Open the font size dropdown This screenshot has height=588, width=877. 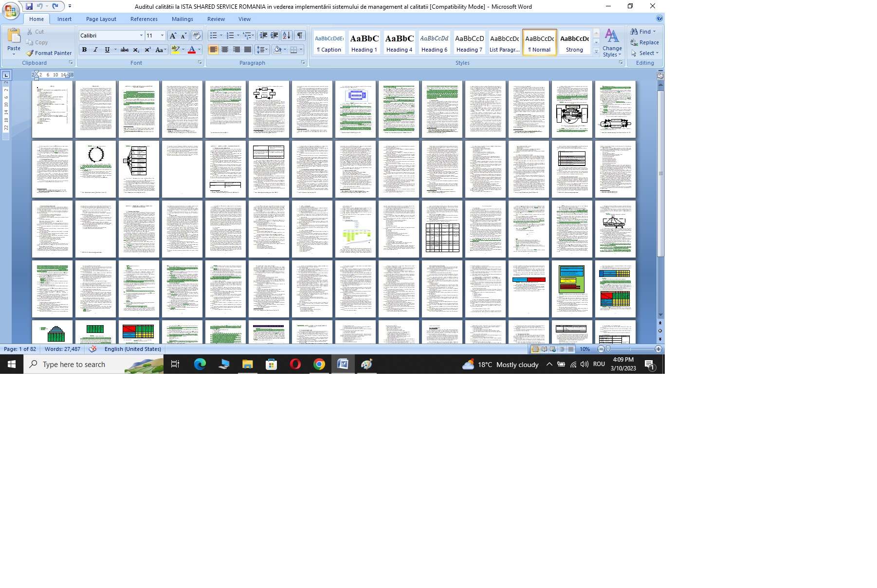coord(162,36)
